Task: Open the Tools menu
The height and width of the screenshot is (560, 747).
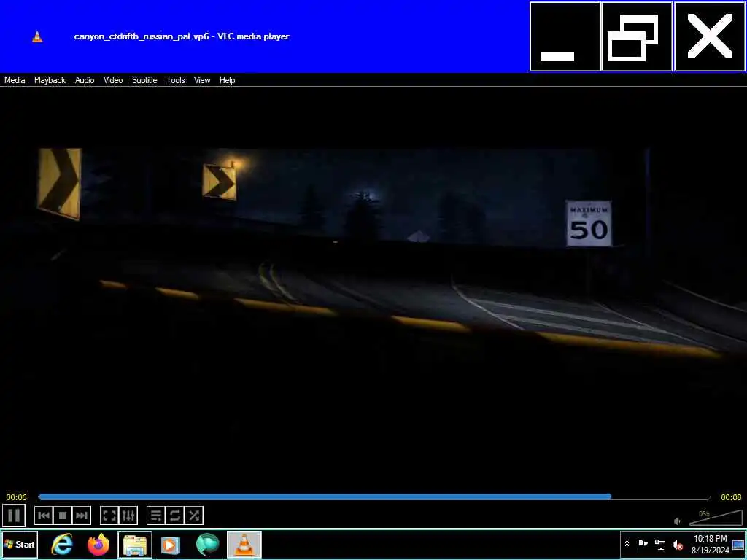Action: 176,80
